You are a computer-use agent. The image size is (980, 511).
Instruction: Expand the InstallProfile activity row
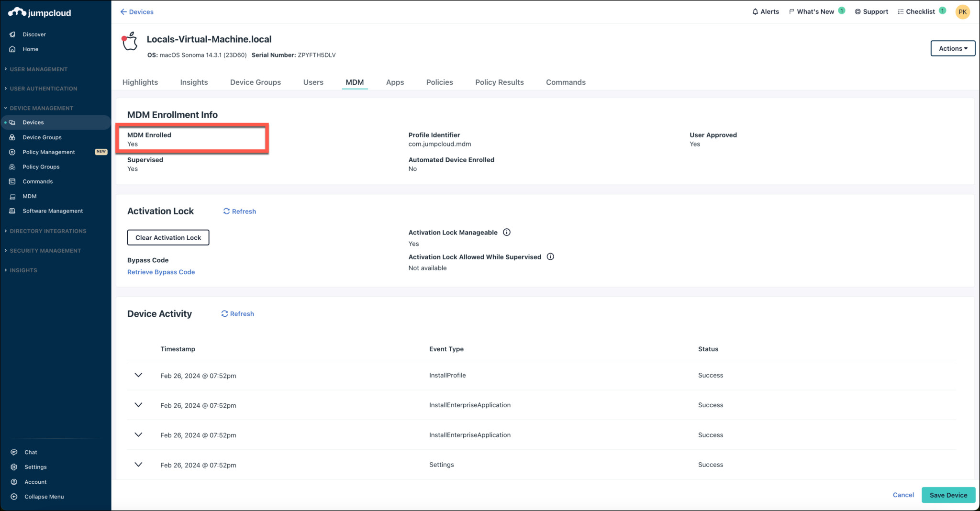click(138, 375)
